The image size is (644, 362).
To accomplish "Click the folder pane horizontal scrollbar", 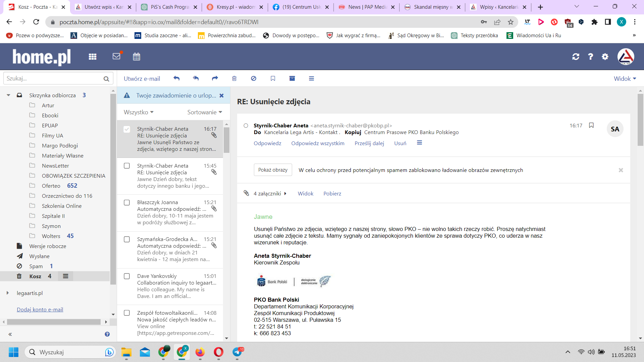I will tap(54, 322).
